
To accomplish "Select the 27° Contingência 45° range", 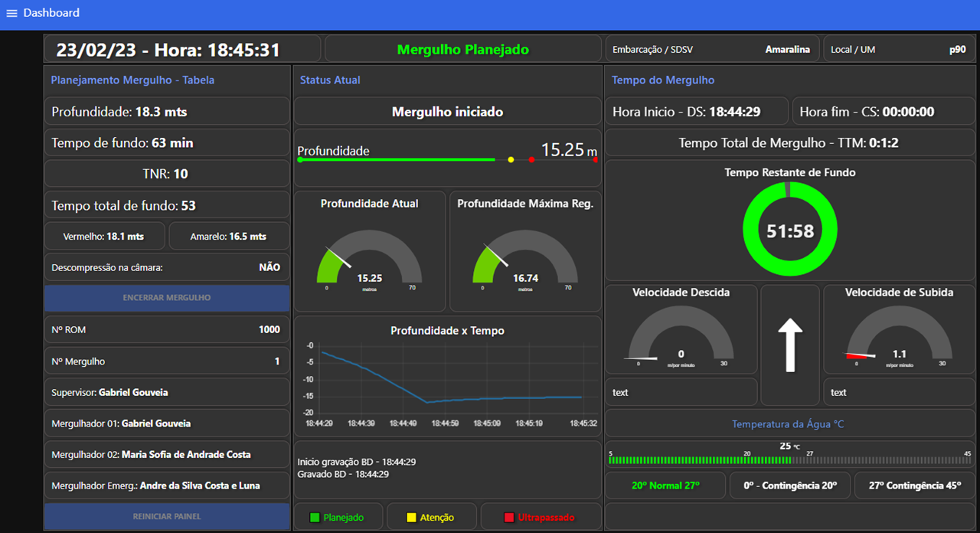I will (914, 486).
